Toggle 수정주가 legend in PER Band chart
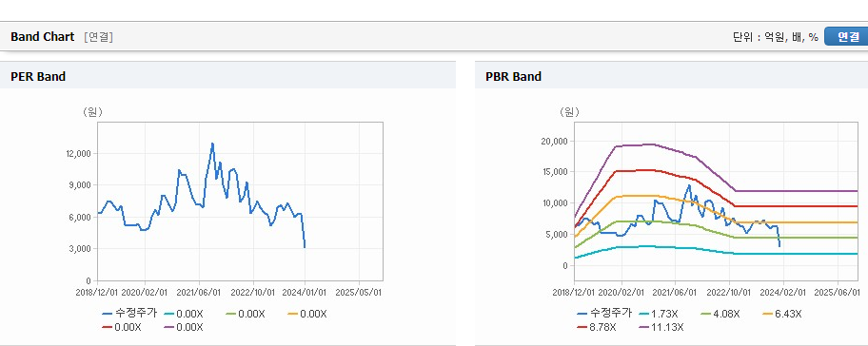The height and width of the screenshot is (346, 868). point(129,314)
